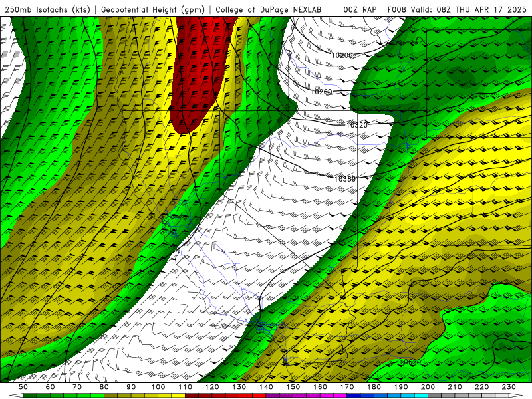Click the 10380 height contour label
The height and width of the screenshot is (399, 532).
(345, 179)
